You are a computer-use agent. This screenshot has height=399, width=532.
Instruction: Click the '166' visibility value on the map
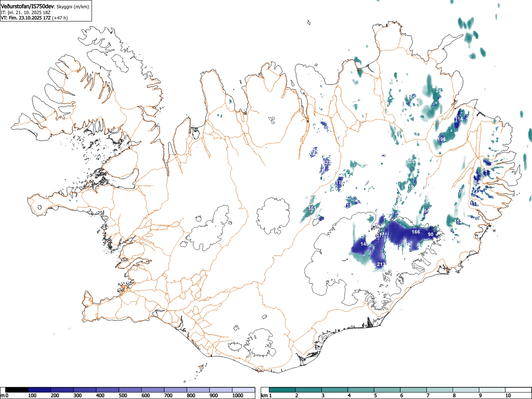(x=416, y=232)
